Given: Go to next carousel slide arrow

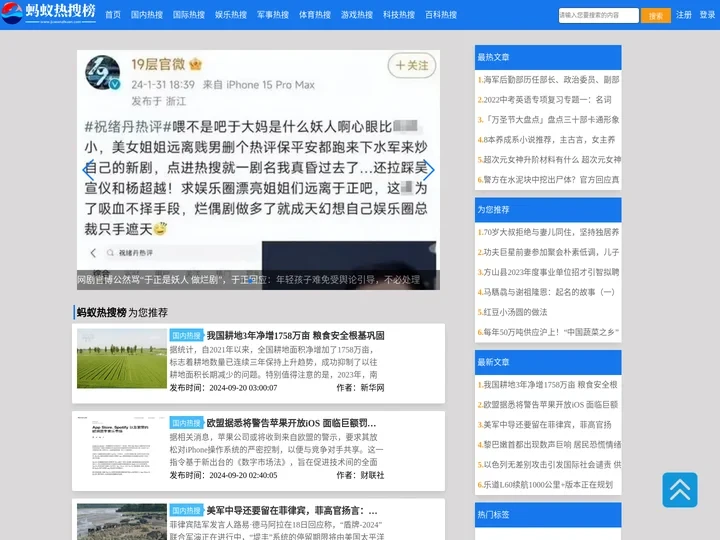Looking at the screenshot, I should [428, 170].
